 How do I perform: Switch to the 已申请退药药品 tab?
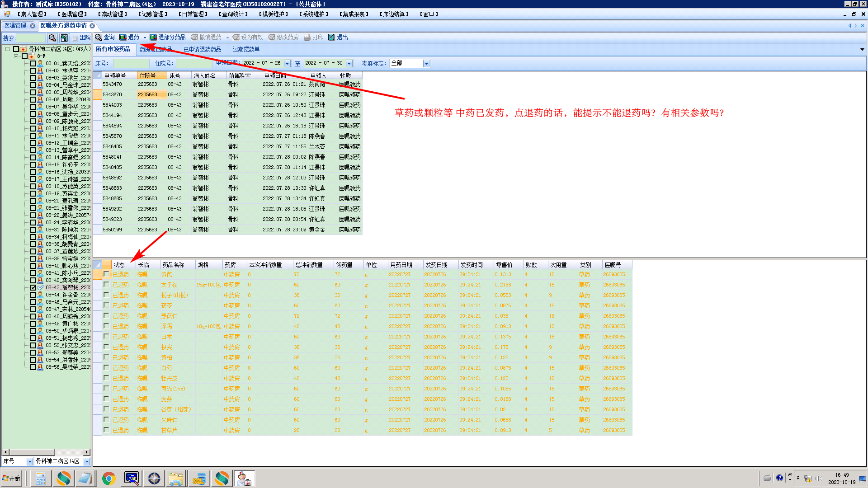[x=202, y=49]
